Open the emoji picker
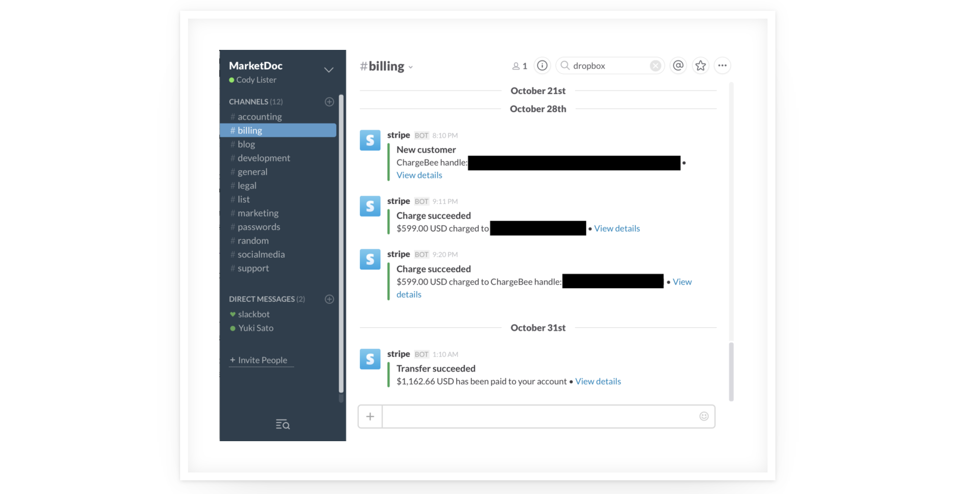Screen dimensions: 980x494 coord(703,416)
